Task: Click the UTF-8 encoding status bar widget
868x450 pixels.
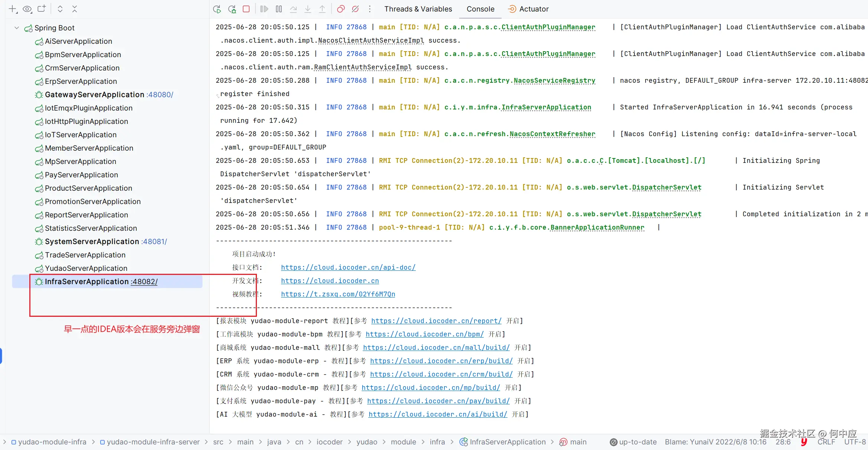Action: (x=855, y=442)
